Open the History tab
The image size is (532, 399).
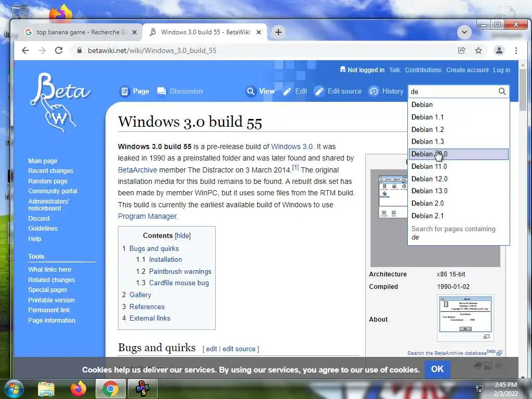[x=386, y=91]
